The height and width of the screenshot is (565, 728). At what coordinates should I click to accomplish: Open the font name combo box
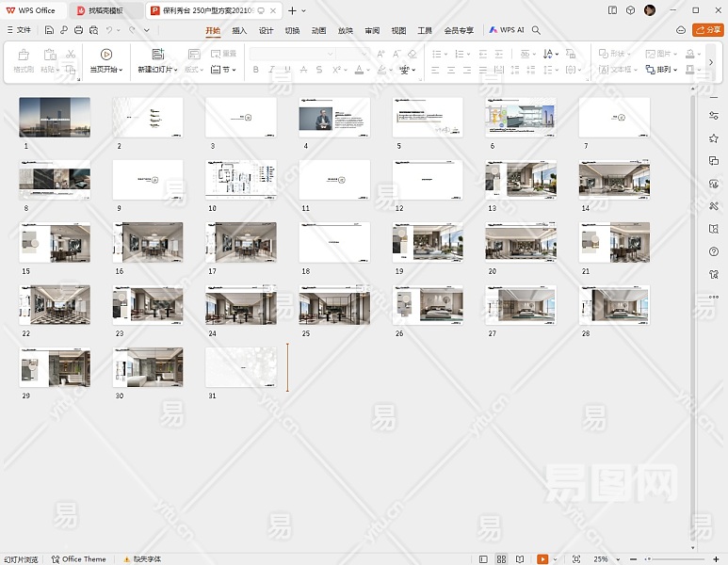click(x=292, y=54)
